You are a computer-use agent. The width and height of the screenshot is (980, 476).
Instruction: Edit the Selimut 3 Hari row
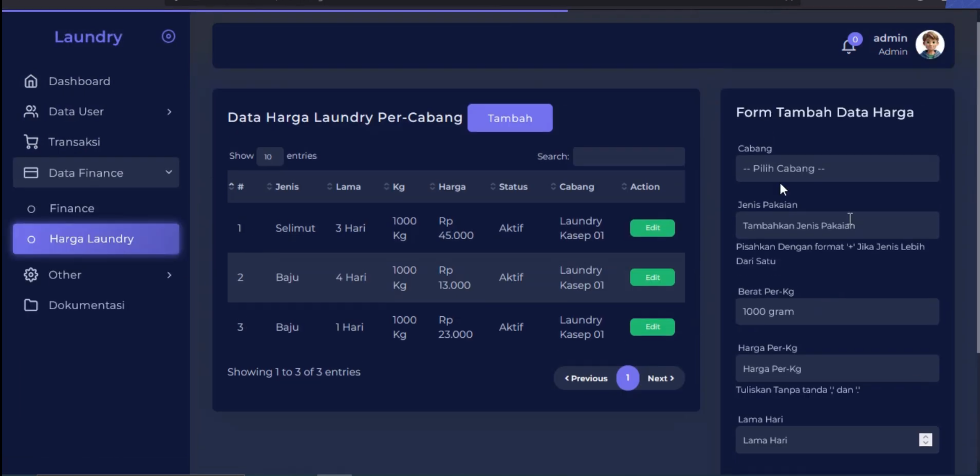pyautogui.click(x=652, y=228)
